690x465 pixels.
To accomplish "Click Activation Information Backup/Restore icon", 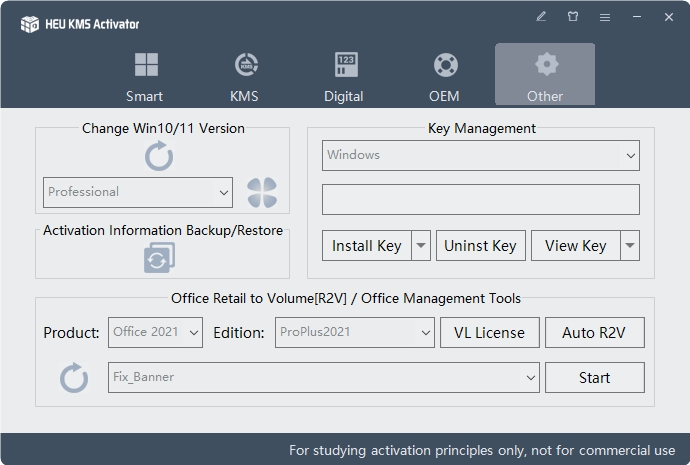I will (x=159, y=258).
